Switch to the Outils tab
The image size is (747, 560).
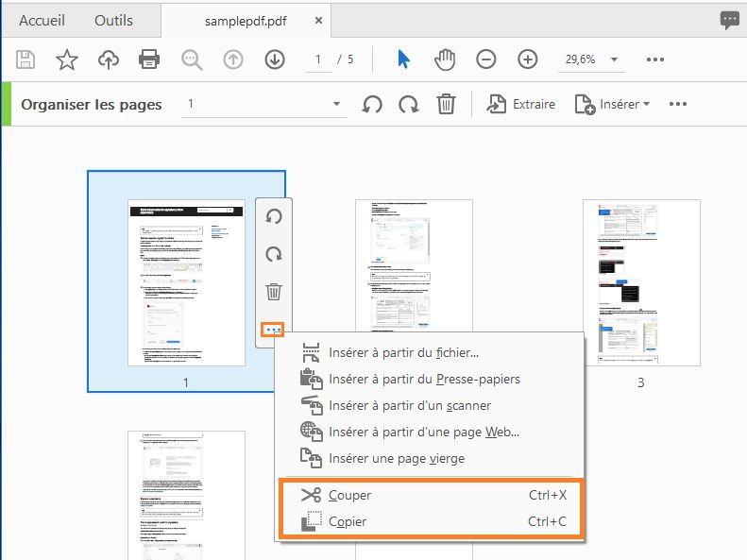113,21
